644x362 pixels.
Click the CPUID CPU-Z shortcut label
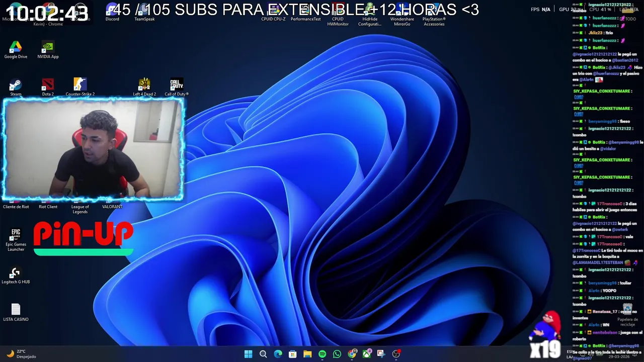point(273,19)
